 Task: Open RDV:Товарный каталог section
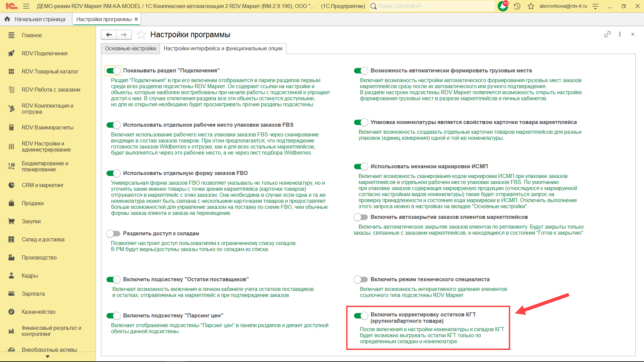[x=50, y=71]
